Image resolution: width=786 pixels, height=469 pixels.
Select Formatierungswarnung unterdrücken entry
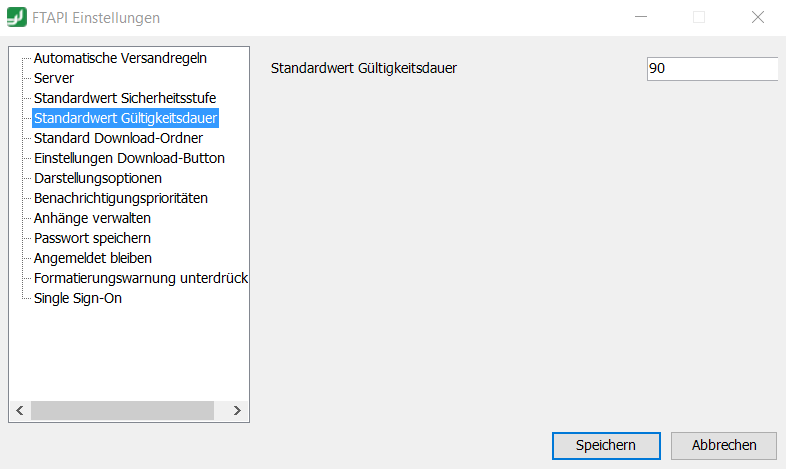pyautogui.click(x=141, y=279)
